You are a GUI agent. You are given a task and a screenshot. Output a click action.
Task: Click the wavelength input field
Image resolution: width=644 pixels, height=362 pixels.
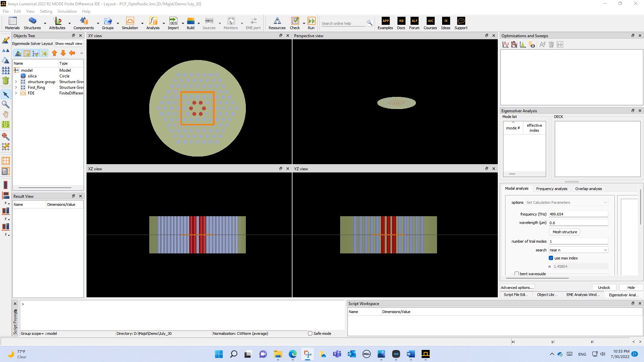pyautogui.click(x=578, y=222)
